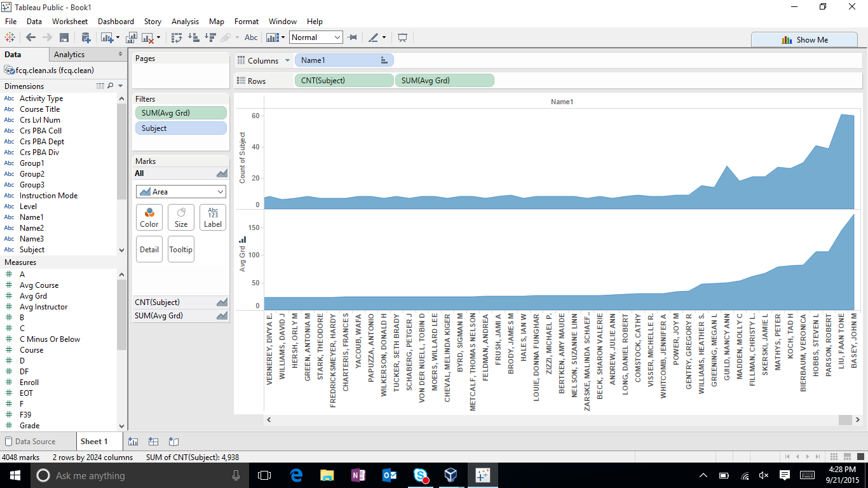Open Microsoft Edge from the taskbar

[296, 475]
